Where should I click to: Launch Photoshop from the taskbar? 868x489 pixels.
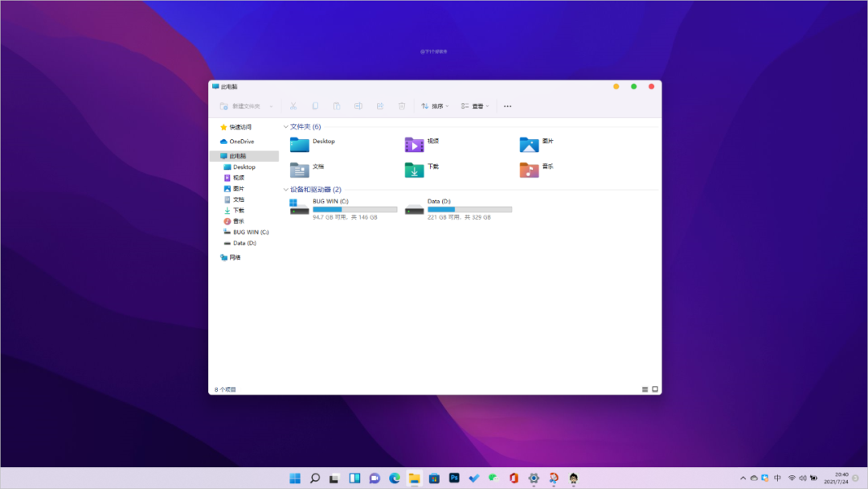(x=454, y=479)
